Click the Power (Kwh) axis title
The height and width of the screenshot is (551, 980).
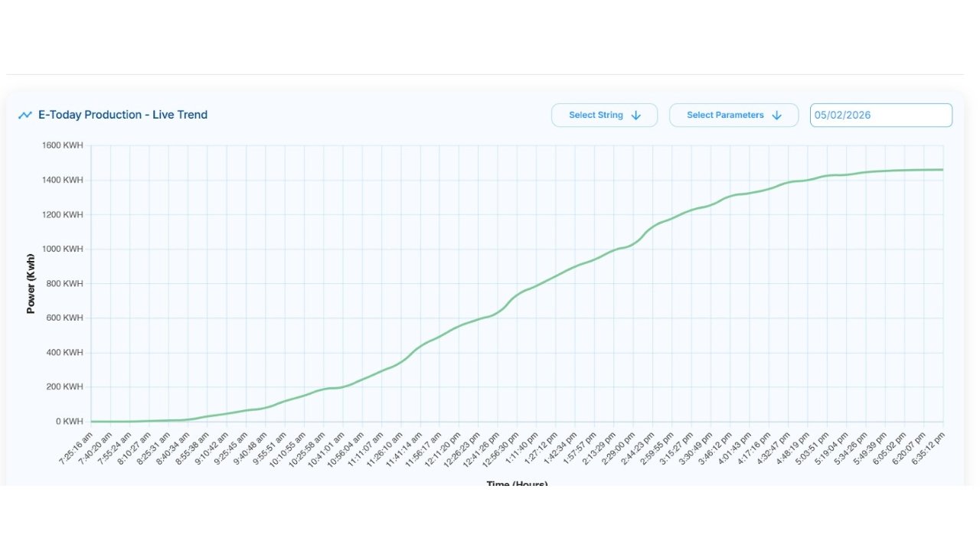click(31, 284)
